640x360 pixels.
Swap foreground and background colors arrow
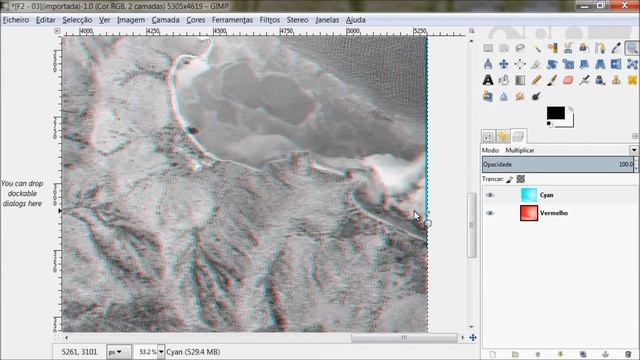[x=571, y=109]
